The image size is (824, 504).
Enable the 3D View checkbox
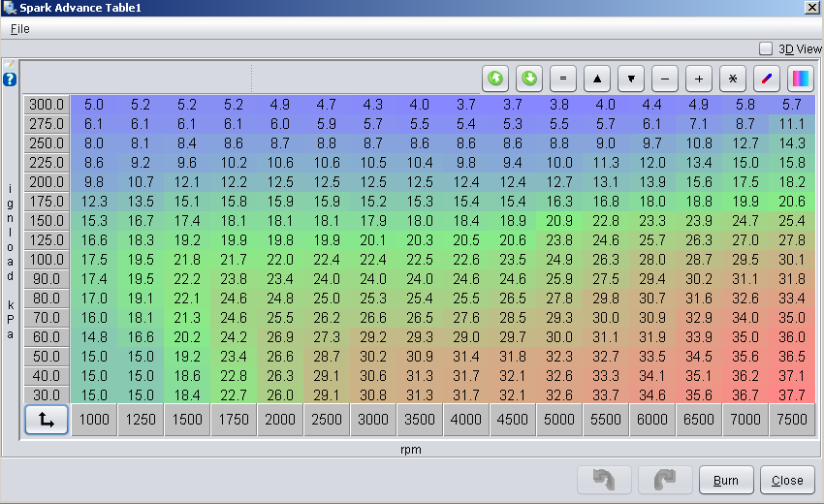click(766, 48)
